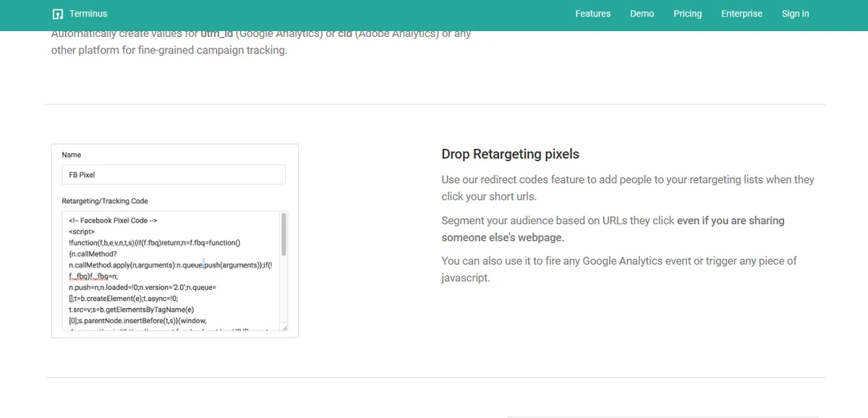The height and width of the screenshot is (418, 868).
Task: Click the Terminus logo icon
Action: click(x=58, y=14)
